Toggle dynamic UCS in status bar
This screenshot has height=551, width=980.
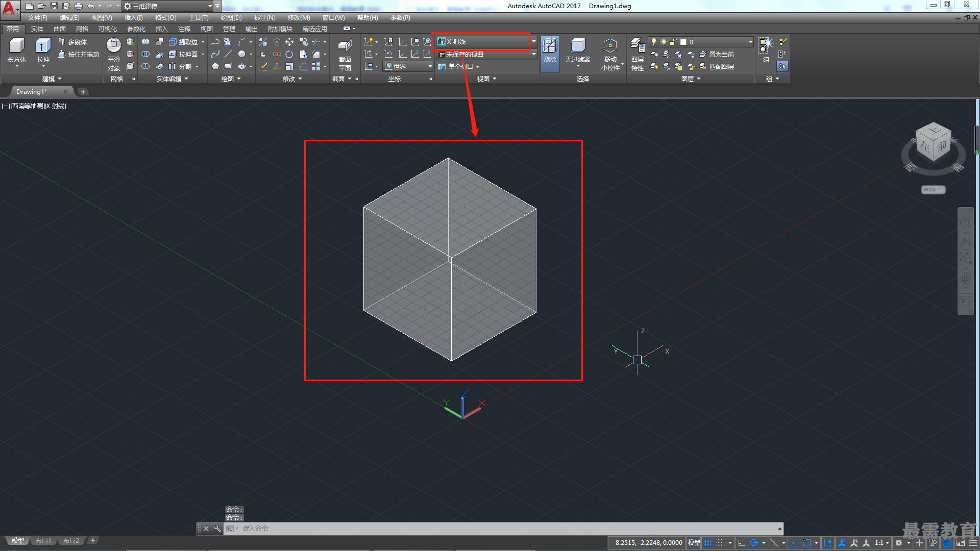[828, 543]
